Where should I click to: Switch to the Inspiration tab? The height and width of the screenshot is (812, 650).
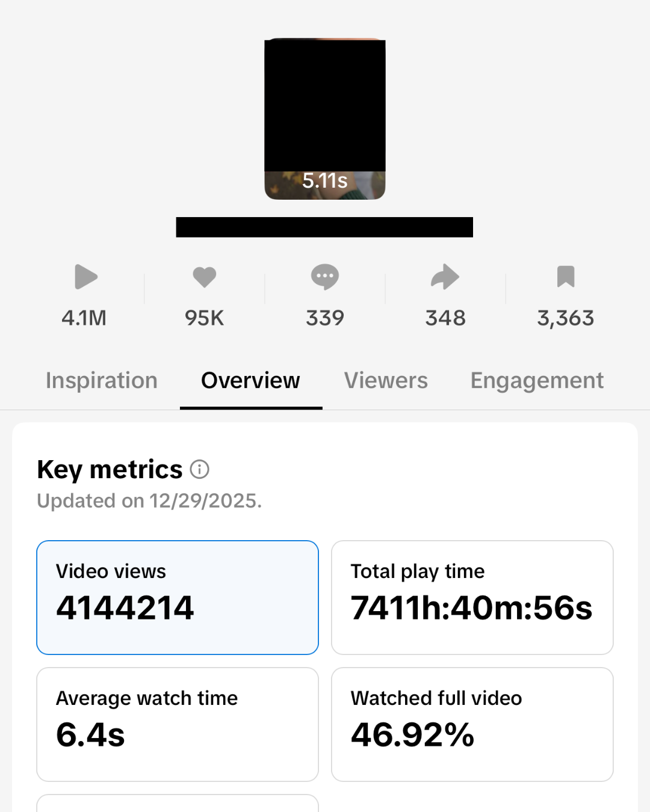pos(102,381)
